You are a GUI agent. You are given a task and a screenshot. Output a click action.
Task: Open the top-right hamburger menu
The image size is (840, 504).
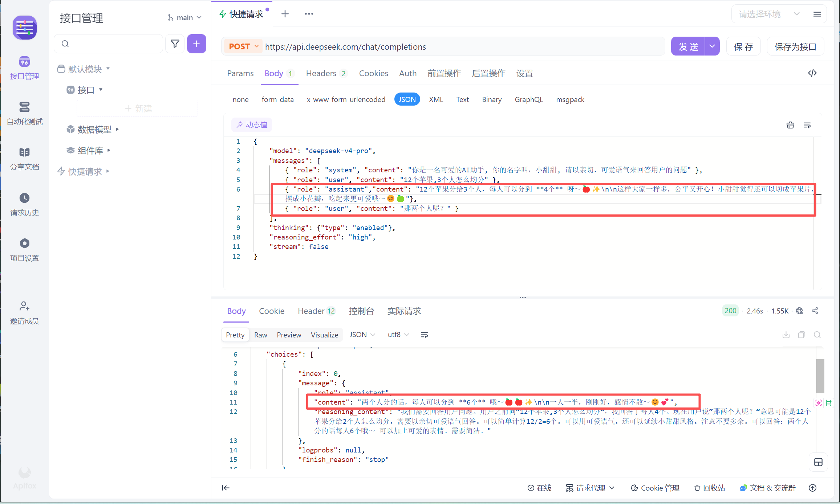(x=817, y=14)
